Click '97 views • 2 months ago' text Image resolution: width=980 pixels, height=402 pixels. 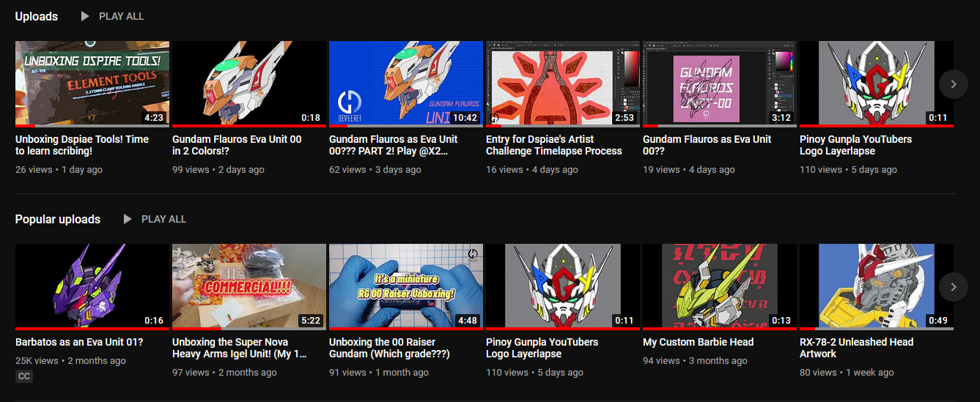pos(224,373)
